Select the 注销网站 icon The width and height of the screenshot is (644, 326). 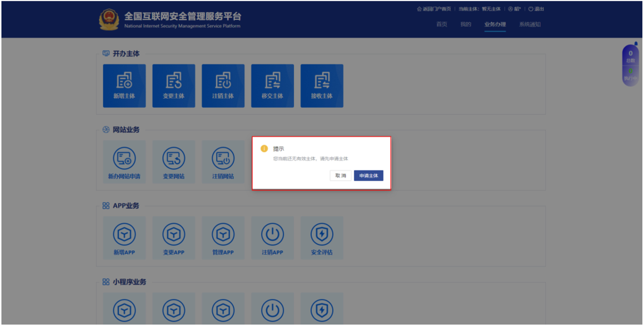tap(223, 162)
